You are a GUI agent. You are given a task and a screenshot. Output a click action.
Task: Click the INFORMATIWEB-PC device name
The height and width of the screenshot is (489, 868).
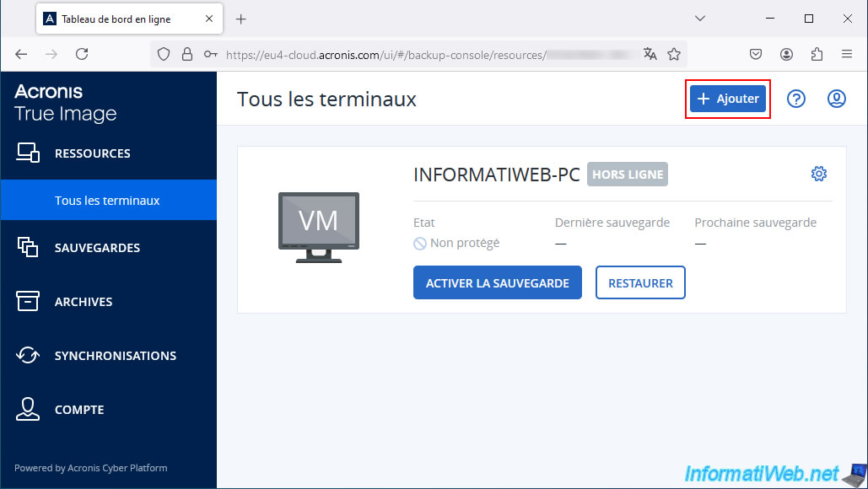[x=497, y=175]
